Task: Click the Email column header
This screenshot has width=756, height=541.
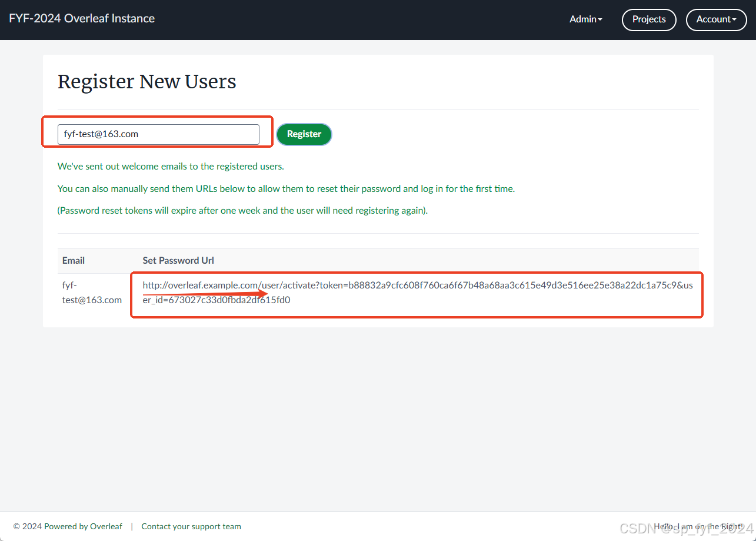Action: click(74, 260)
